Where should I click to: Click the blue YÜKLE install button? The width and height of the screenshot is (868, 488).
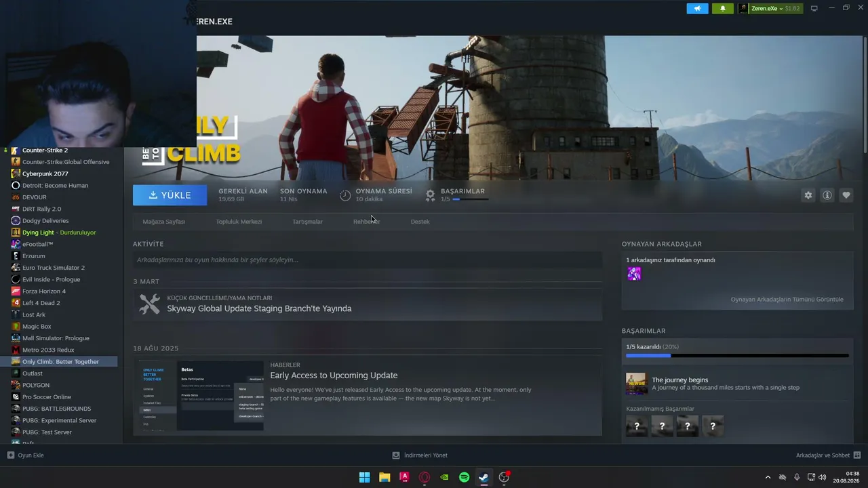(x=170, y=195)
